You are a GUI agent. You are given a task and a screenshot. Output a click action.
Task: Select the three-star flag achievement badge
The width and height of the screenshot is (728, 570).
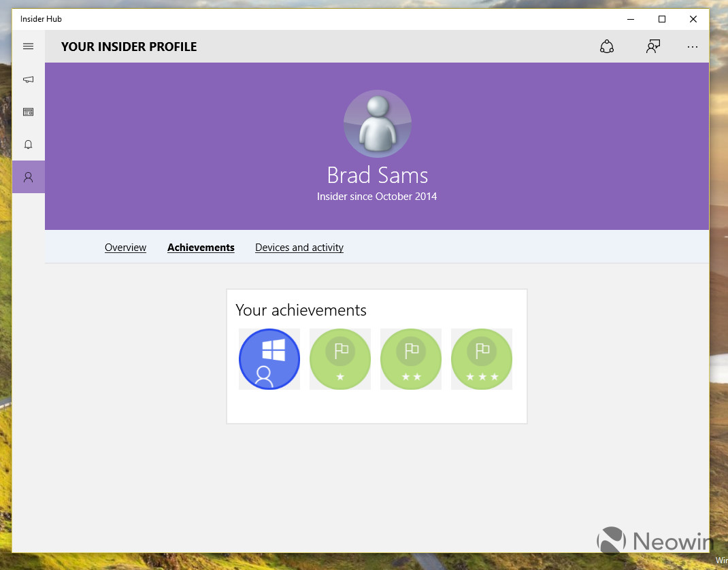click(482, 359)
